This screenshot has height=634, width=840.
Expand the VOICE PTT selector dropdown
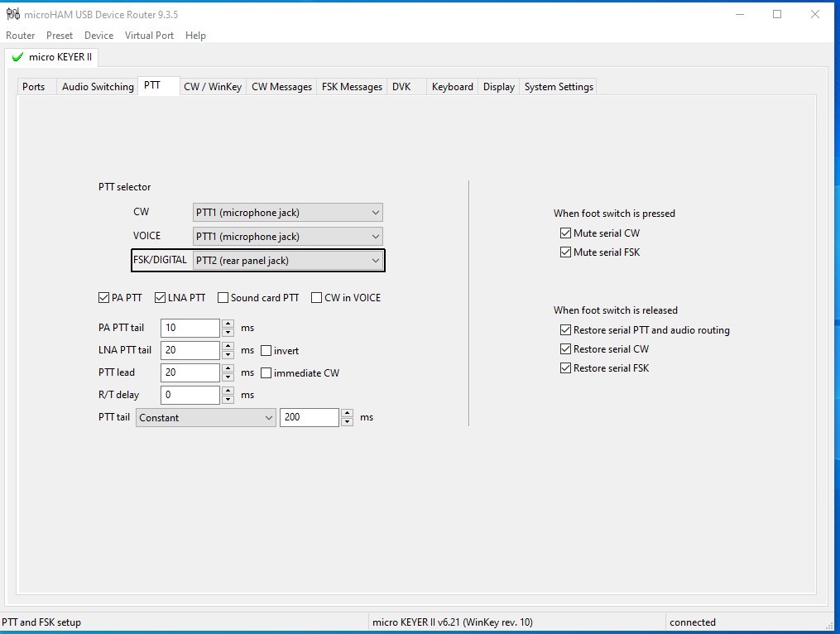point(288,237)
